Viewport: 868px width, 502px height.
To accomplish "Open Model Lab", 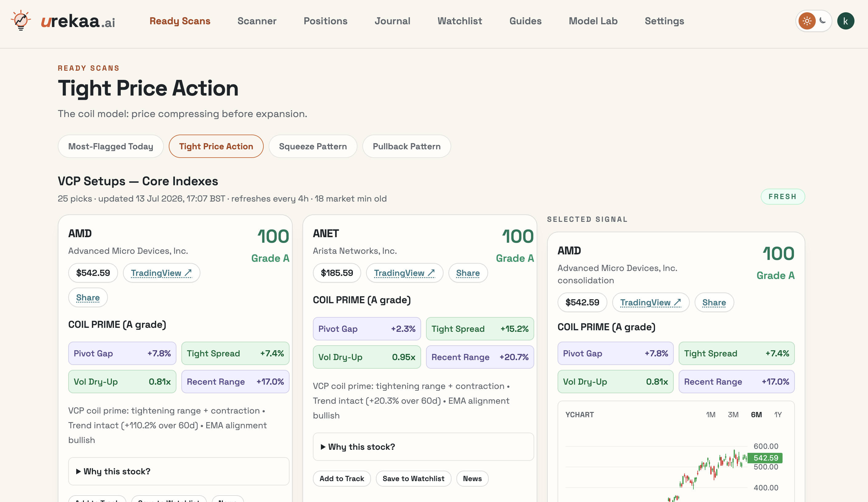I will (593, 21).
